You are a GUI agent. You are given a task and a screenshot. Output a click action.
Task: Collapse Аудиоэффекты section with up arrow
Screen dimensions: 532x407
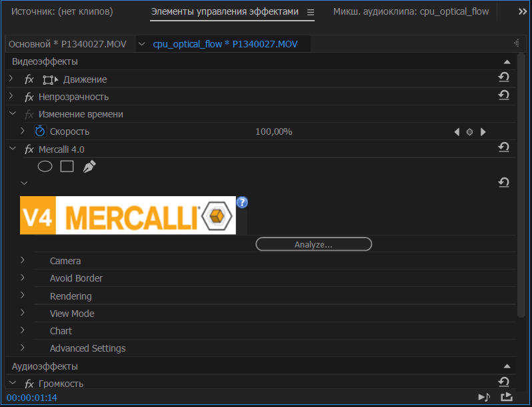[507, 366]
